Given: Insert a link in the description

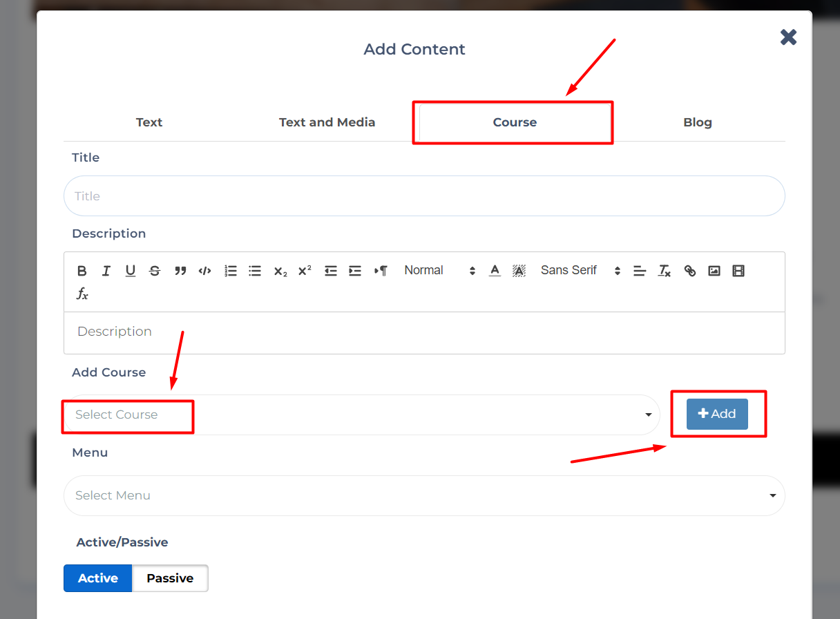Looking at the screenshot, I should coord(689,271).
